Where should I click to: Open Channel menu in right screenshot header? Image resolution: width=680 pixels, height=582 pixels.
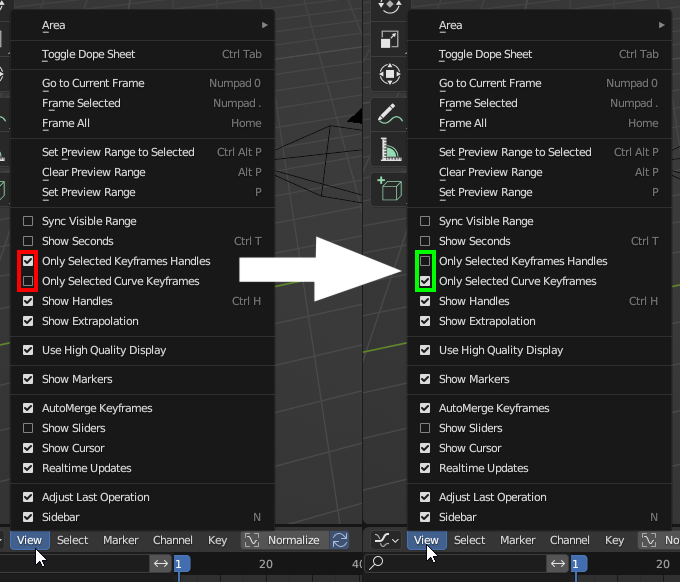[x=570, y=540]
